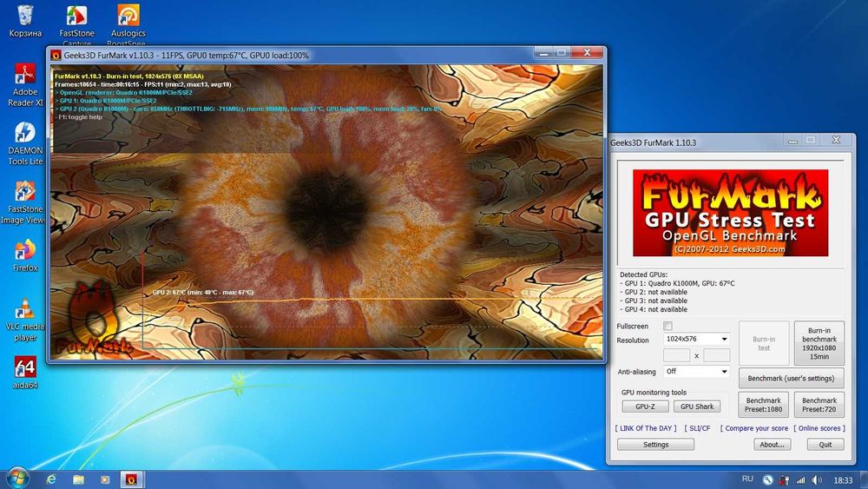Viewport: 868px width, 489px height.
Task: Open the About... dialog
Action: click(x=773, y=445)
